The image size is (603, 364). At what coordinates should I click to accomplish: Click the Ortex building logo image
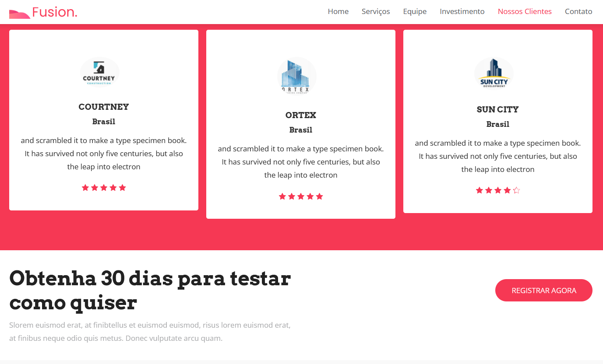296,77
